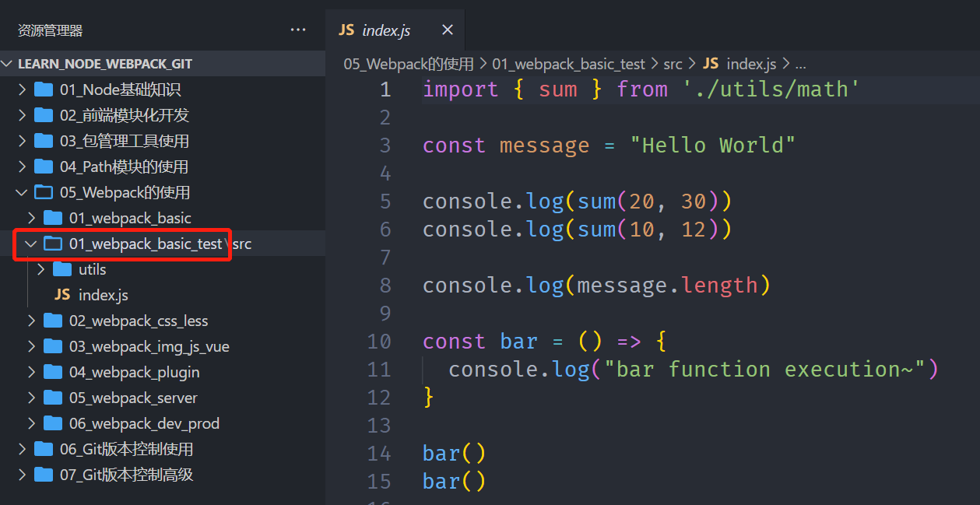Screen dimensions: 980x505
Task: Select the 07_Git版本控制高级 folder
Action: click(x=126, y=475)
